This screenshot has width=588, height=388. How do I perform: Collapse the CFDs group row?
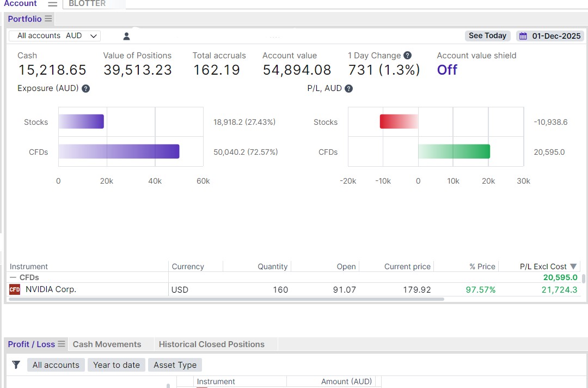click(x=13, y=278)
